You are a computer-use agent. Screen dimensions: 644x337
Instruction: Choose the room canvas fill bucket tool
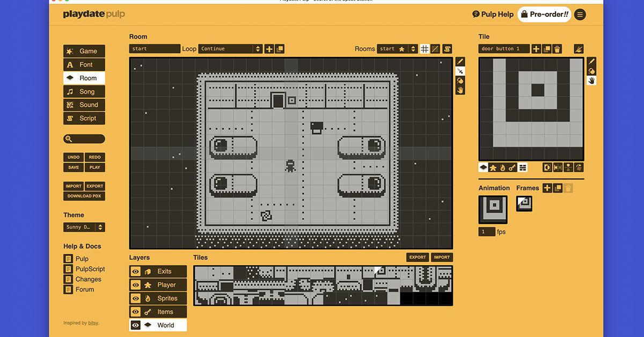pyautogui.click(x=460, y=80)
